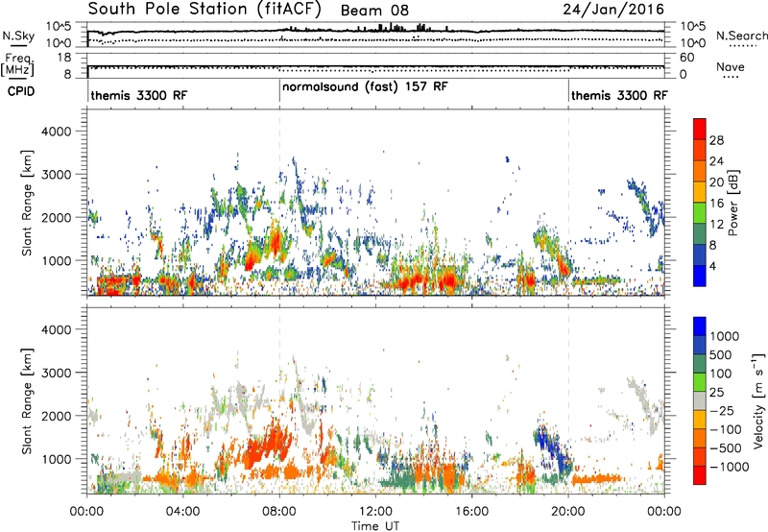Click the 'Slant Range [km]' label of power panel
This screenshot has height=532, width=768.
coord(27,203)
